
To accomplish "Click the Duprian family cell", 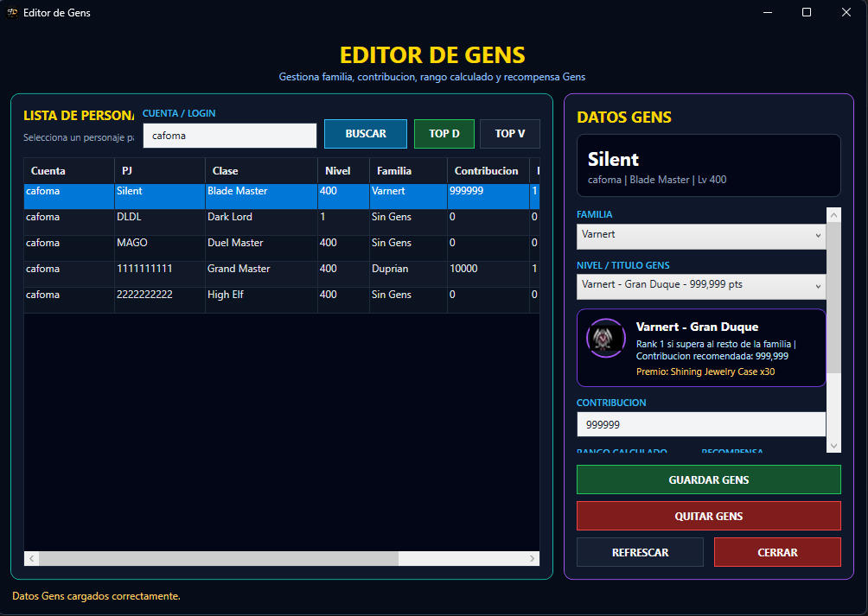I will (409, 274).
